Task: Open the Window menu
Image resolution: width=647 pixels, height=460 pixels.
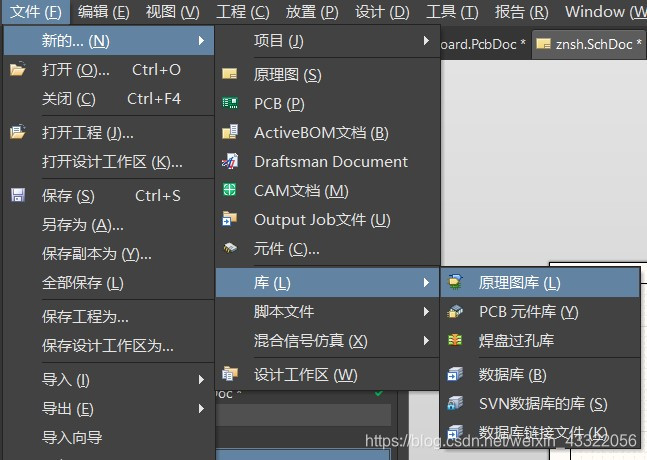Action: 604,12
